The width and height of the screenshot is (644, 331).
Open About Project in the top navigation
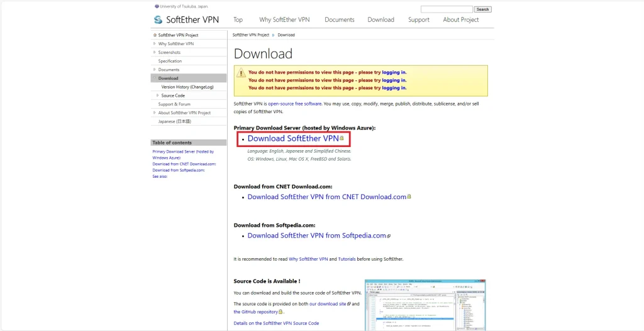coord(461,19)
